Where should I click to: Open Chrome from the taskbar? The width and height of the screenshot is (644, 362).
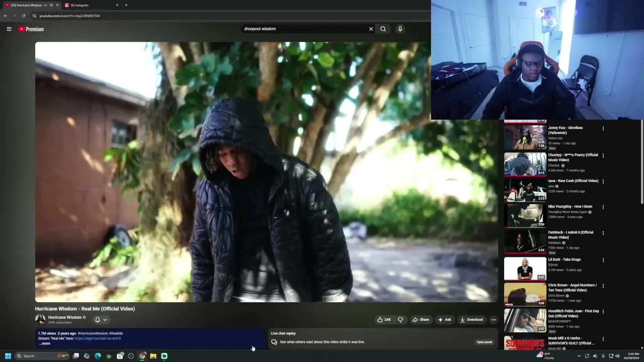coord(142,356)
